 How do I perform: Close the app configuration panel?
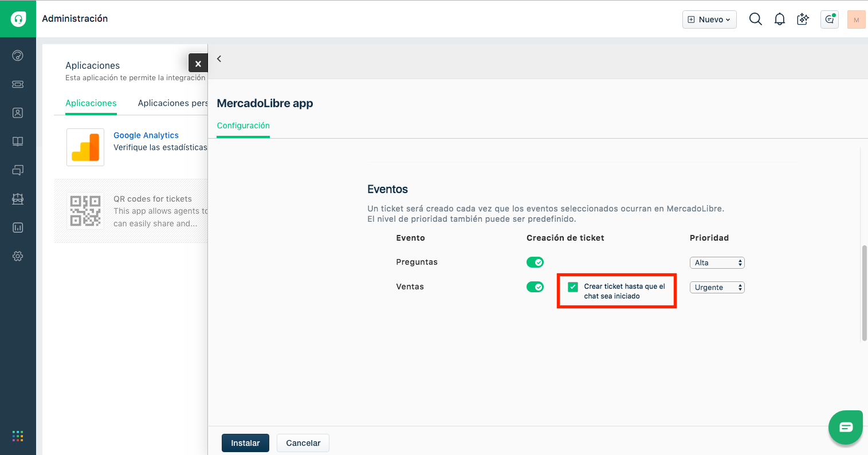tap(198, 63)
